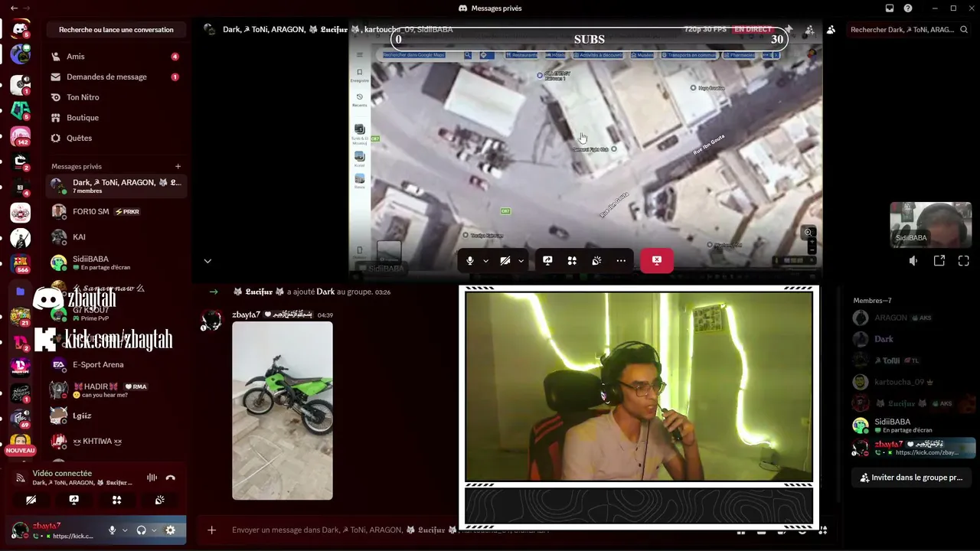980x551 pixels.
Task: Create a new private message with plus icon
Action: click(x=178, y=166)
